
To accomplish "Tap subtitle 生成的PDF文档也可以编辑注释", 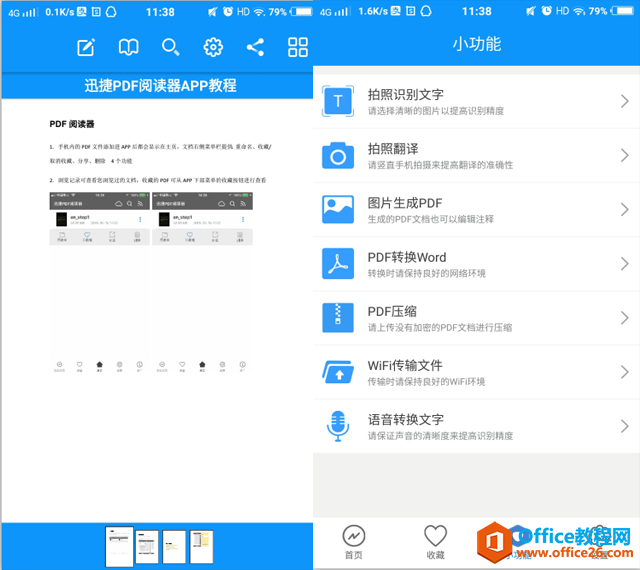I will click(431, 219).
